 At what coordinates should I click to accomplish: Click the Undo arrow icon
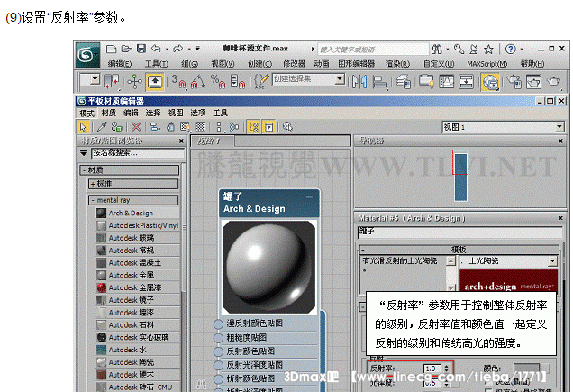(x=157, y=49)
